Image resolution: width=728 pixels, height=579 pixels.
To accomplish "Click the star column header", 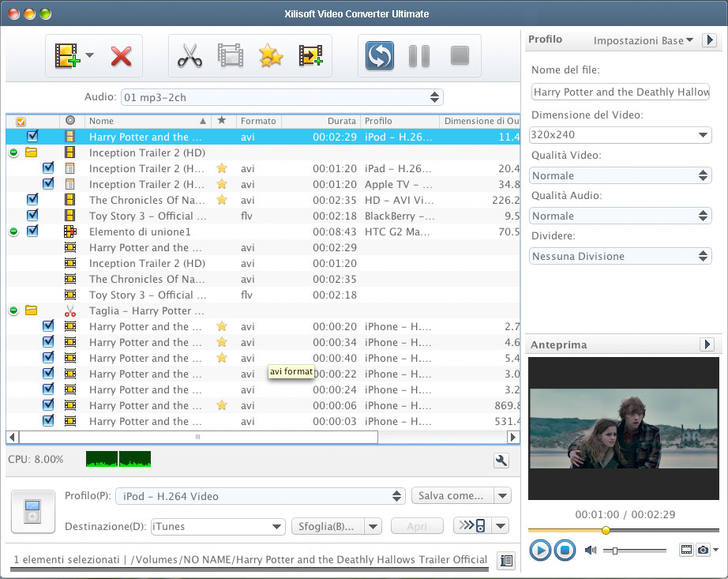I will (x=222, y=121).
